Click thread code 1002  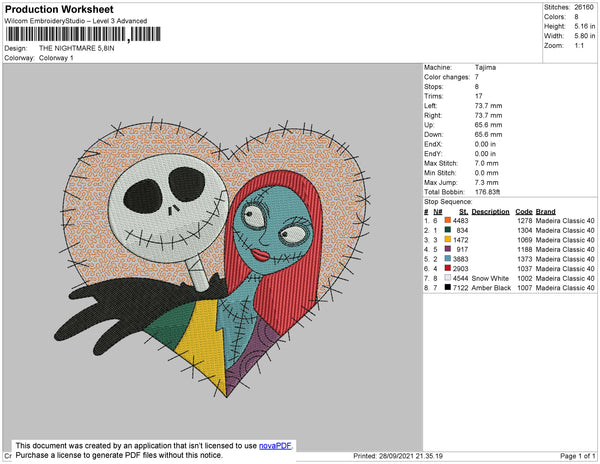tap(525, 278)
